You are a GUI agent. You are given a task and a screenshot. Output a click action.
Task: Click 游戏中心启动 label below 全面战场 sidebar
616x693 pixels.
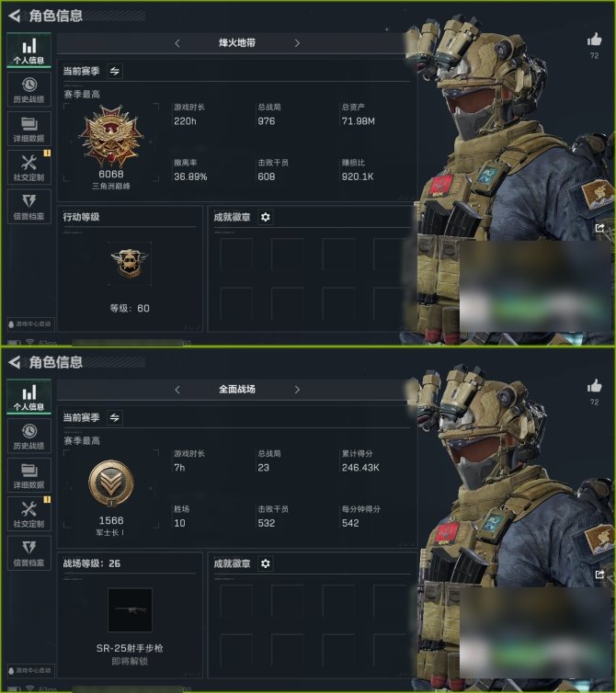(x=30, y=670)
